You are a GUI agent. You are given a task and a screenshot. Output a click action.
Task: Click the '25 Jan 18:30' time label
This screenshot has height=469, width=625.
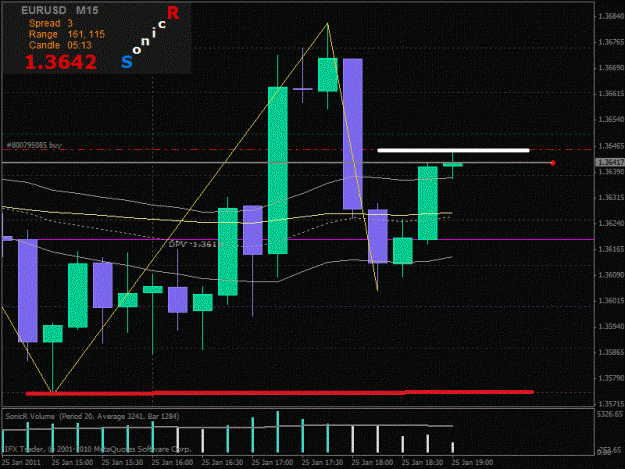tap(422, 462)
